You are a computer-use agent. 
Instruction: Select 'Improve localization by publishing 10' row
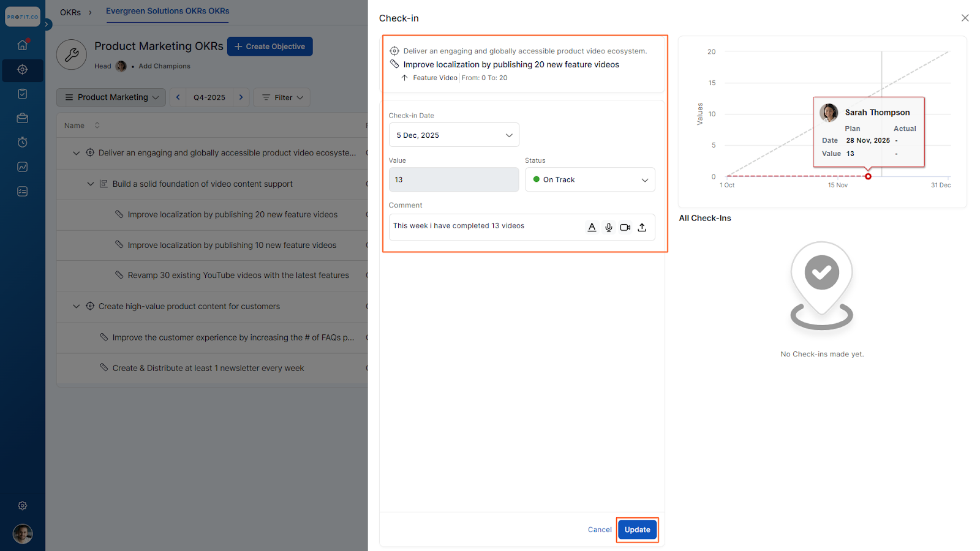[212, 246]
